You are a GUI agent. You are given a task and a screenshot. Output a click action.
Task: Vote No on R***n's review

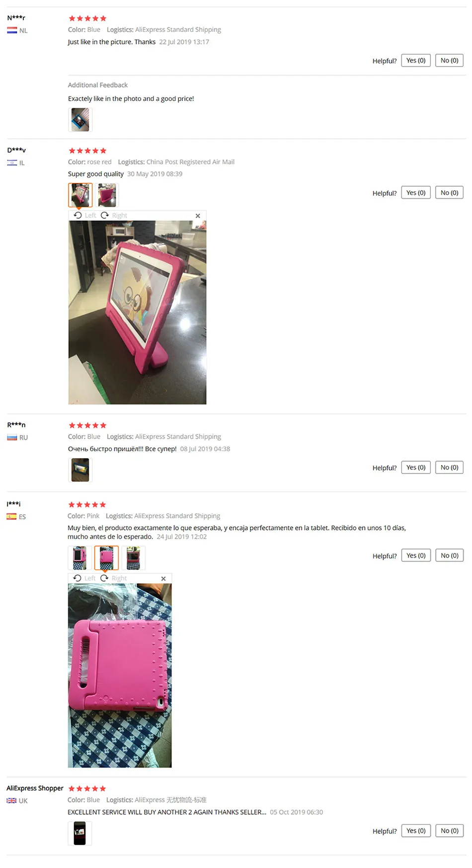click(450, 468)
